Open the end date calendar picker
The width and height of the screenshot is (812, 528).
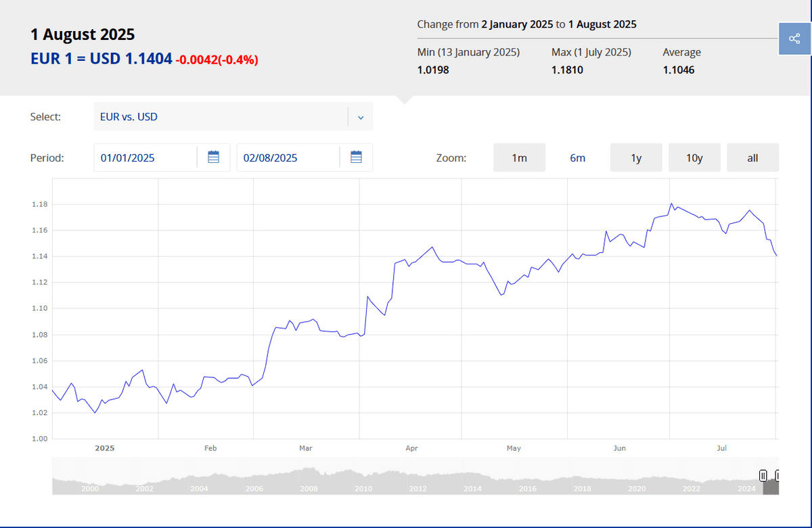click(357, 158)
